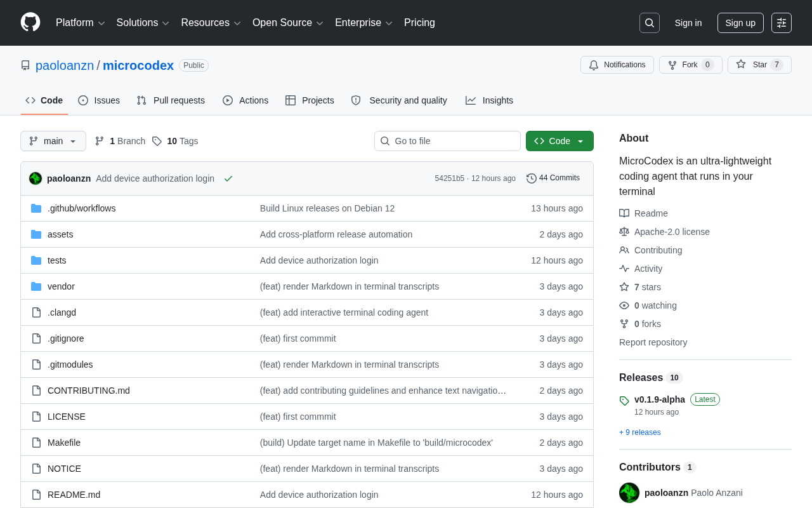Open commit message 'Build Linux releases on Debian 12'

[x=327, y=208]
